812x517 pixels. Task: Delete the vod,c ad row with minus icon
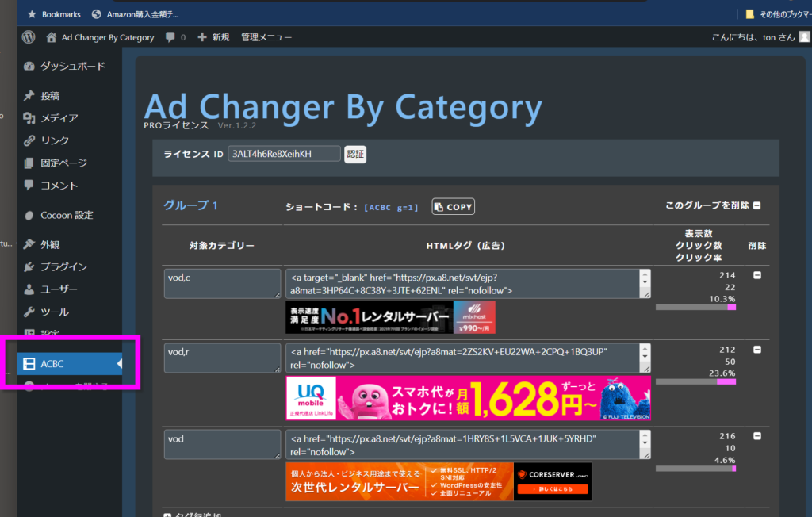pyautogui.click(x=757, y=275)
